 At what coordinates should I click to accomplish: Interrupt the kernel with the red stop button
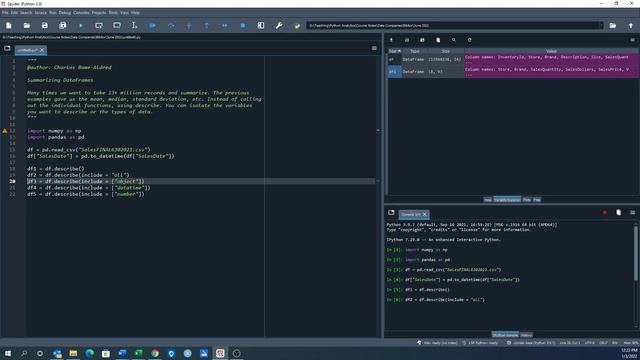tap(604, 213)
